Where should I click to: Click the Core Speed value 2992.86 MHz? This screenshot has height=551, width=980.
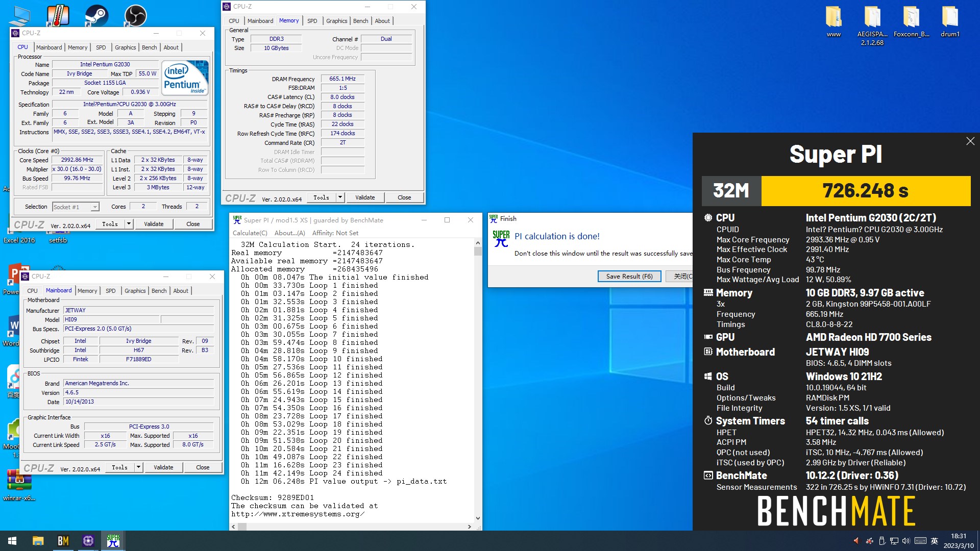click(77, 160)
